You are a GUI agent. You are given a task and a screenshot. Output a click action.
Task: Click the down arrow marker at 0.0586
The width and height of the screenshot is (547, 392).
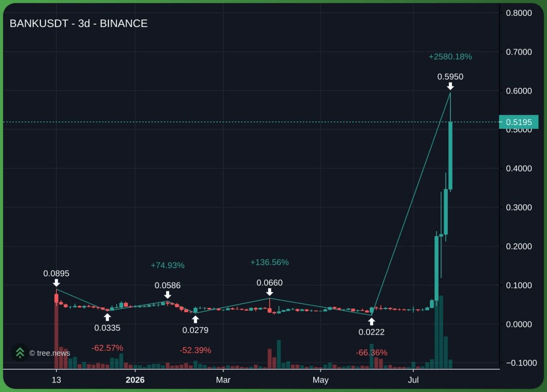click(168, 295)
